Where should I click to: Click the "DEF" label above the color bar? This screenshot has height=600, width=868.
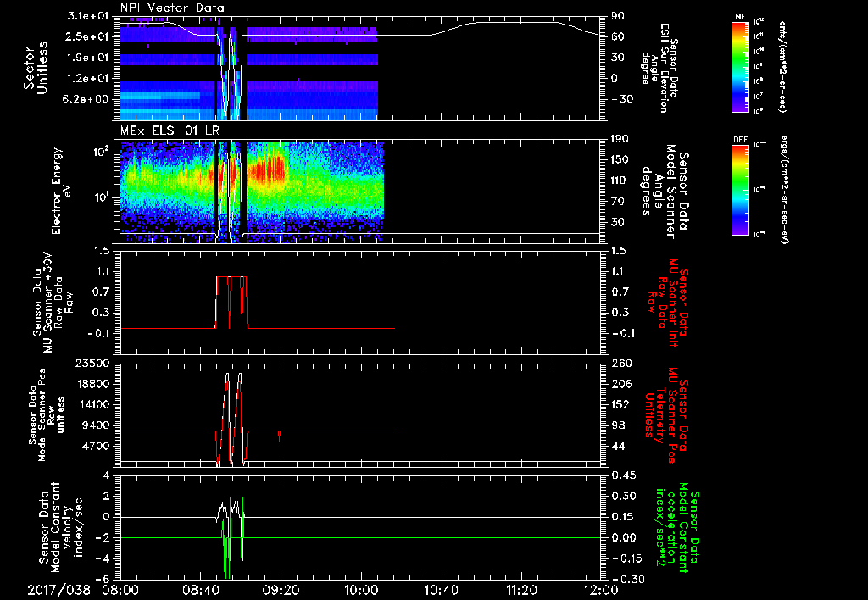(741, 140)
